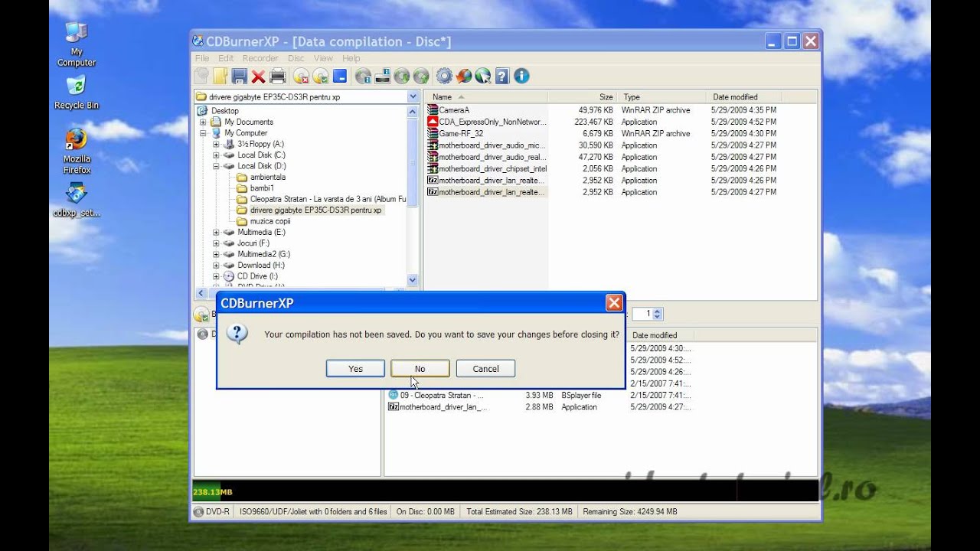980x551 pixels.
Task: Click the cdbxp_set installer desktop icon
Action: [x=77, y=201]
